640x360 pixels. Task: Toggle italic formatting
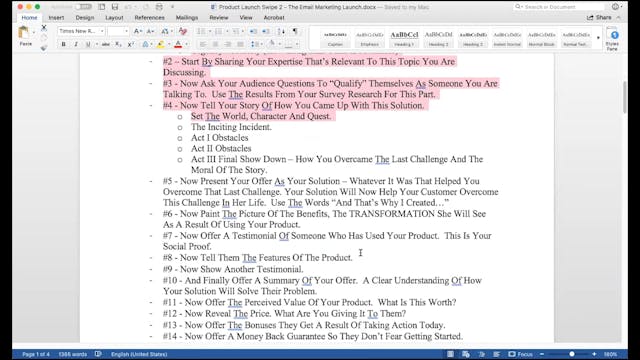point(76,44)
